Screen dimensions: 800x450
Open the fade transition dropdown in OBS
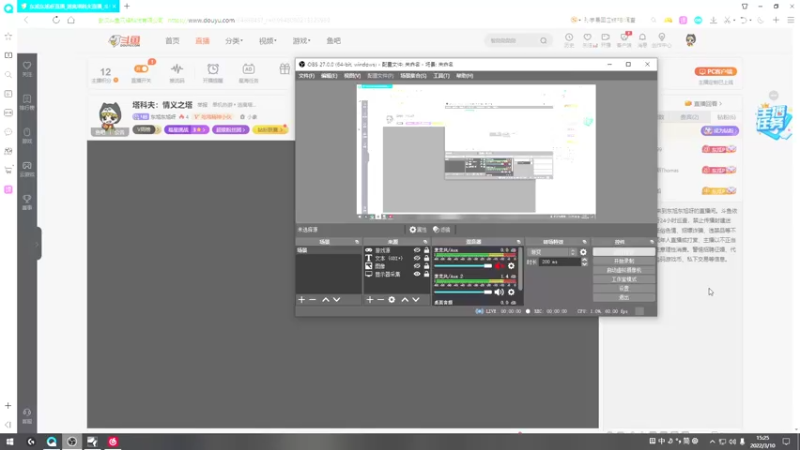[x=552, y=252]
